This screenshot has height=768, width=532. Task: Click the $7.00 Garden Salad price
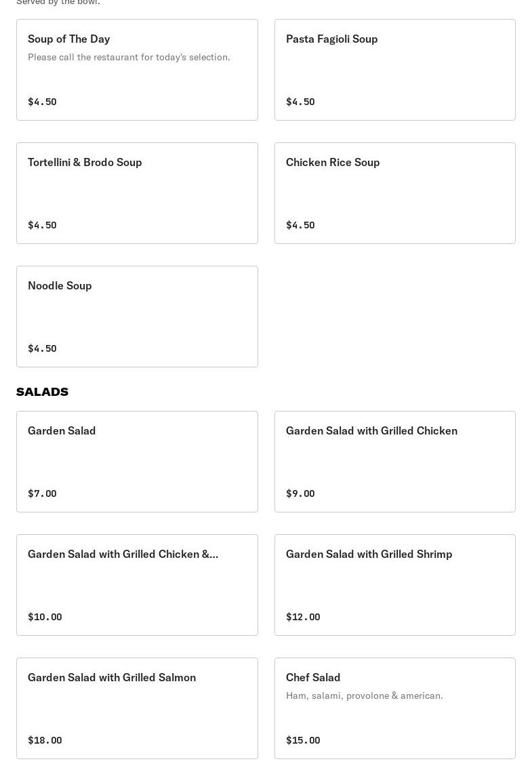(x=42, y=493)
